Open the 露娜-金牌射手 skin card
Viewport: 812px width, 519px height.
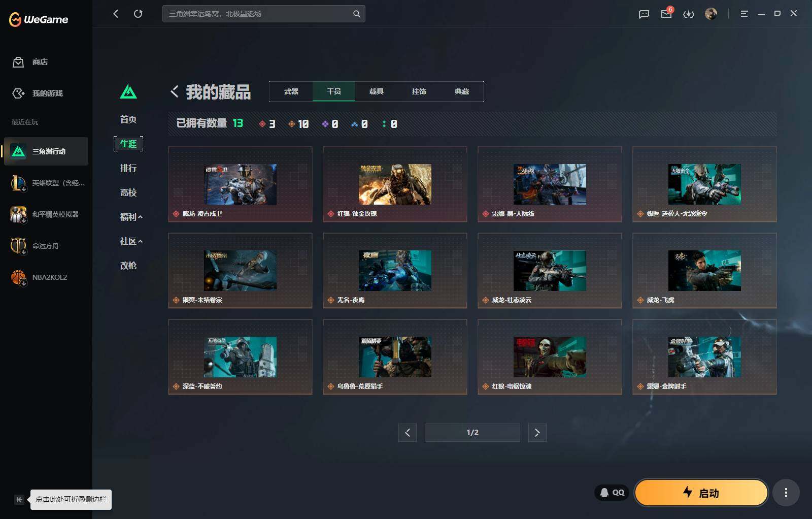[x=704, y=357]
